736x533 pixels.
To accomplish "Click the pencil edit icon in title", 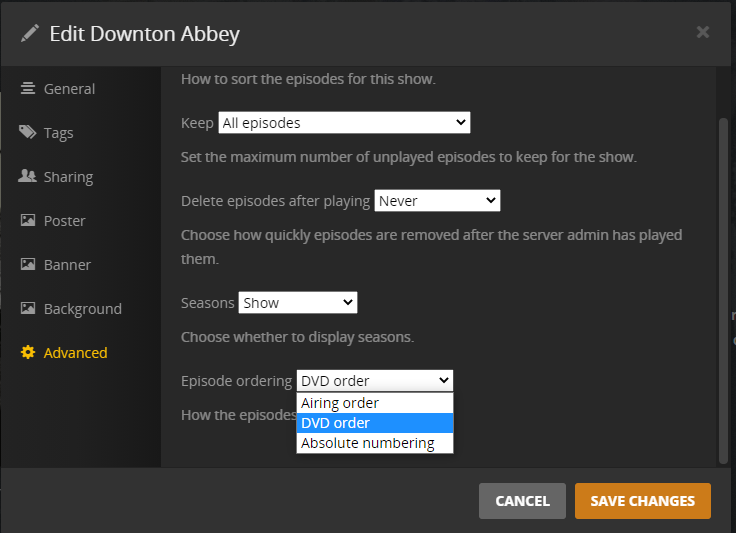I will 31,34.
